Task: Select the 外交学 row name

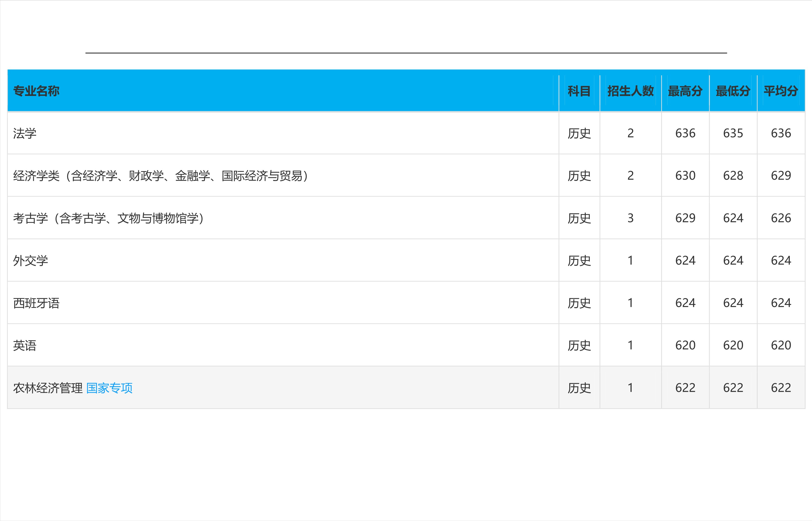Action: click(x=30, y=260)
